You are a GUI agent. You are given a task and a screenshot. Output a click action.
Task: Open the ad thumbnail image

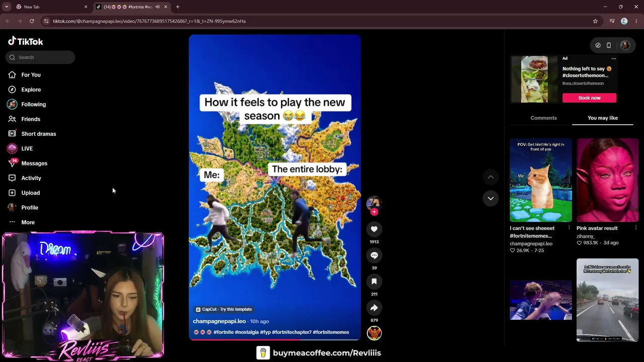coord(534,79)
